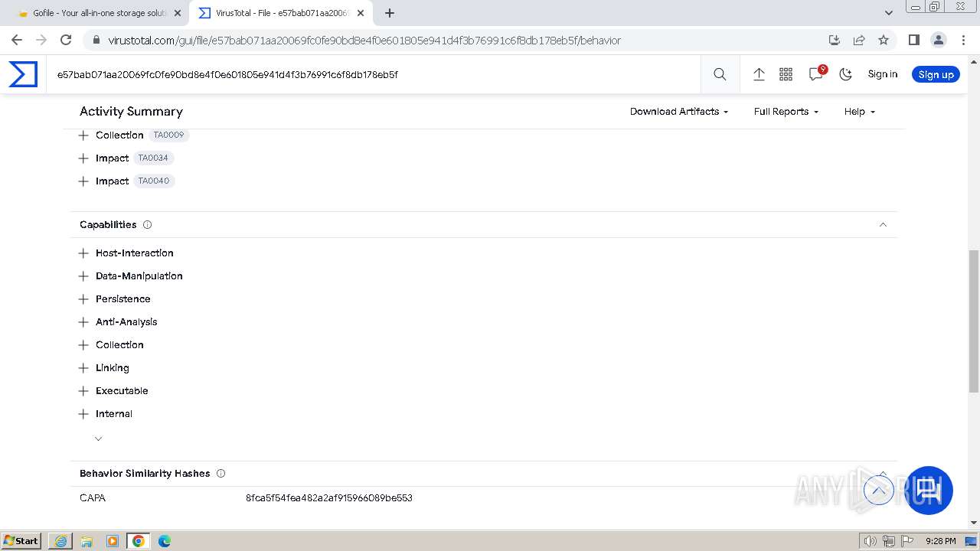The width and height of the screenshot is (980, 551).
Task: Open the notifications comment icon
Action: click(816, 73)
